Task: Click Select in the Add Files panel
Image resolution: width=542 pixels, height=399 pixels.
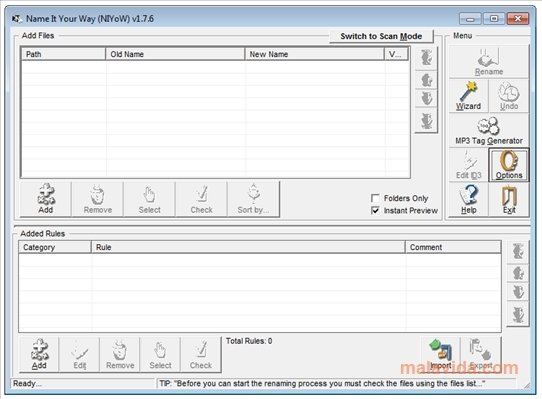Action: tap(149, 199)
